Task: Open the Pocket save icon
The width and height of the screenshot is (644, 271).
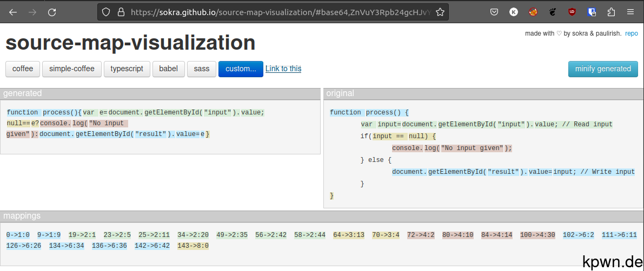Action: tap(495, 12)
